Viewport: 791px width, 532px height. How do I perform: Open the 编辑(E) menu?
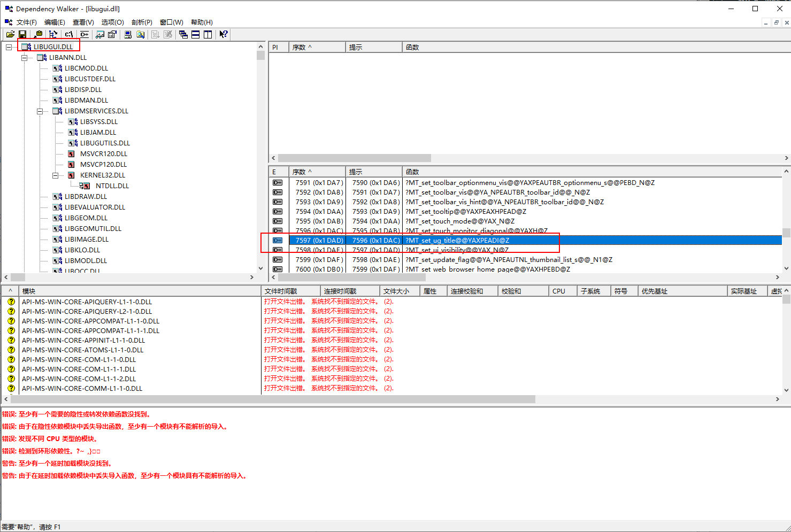(x=55, y=22)
